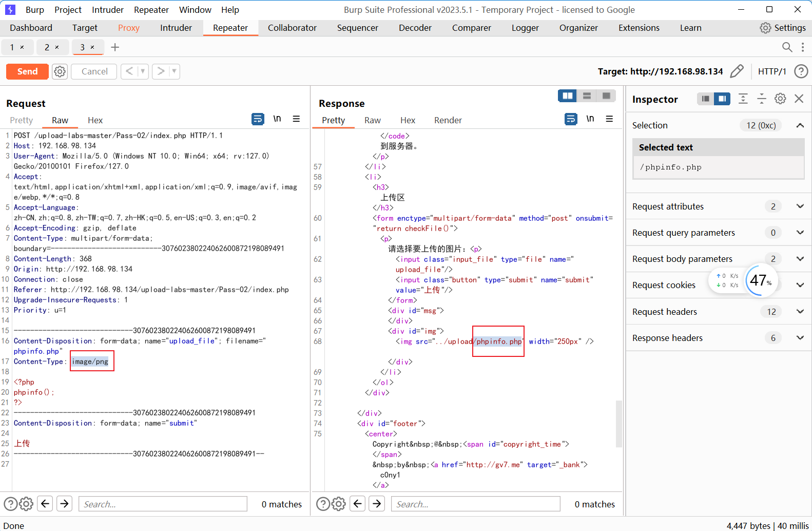The height and width of the screenshot is (531, 812).
Task: Click response search help icon
Action: click(323, 504)
